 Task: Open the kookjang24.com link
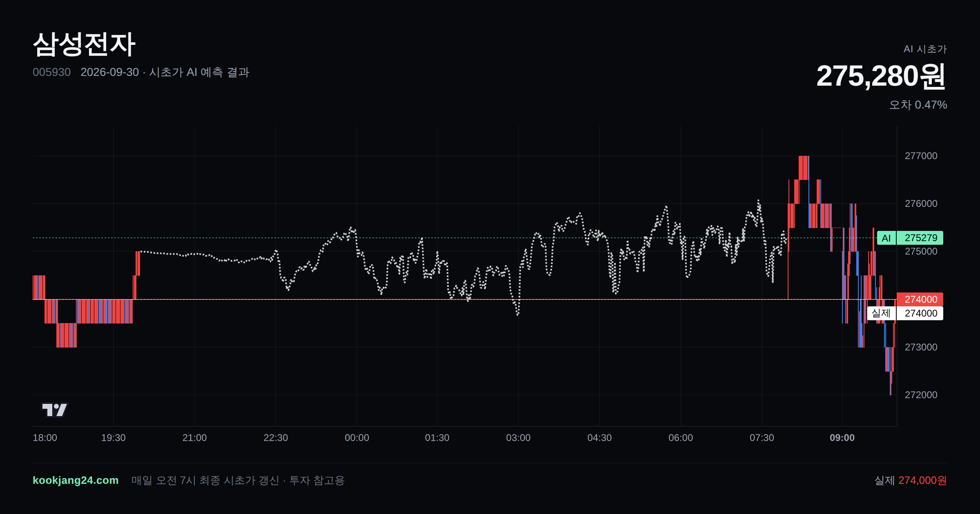(x=76, y=480)
